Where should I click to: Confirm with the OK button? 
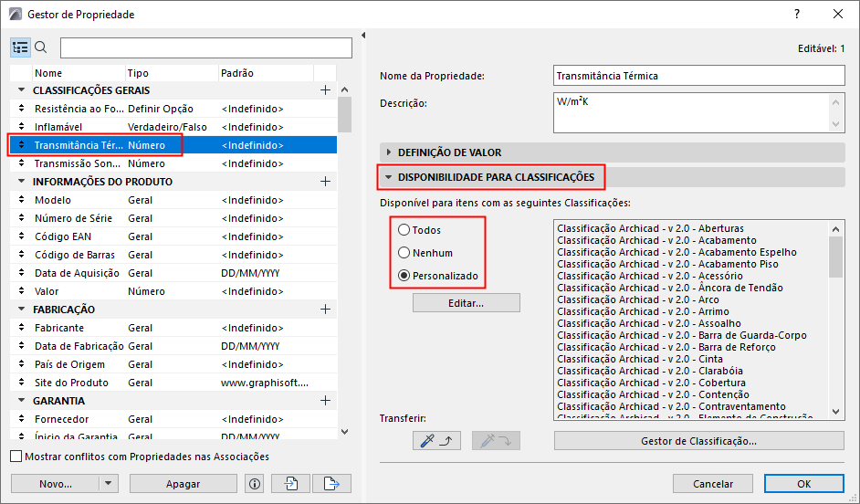click(x=804, y=484)
